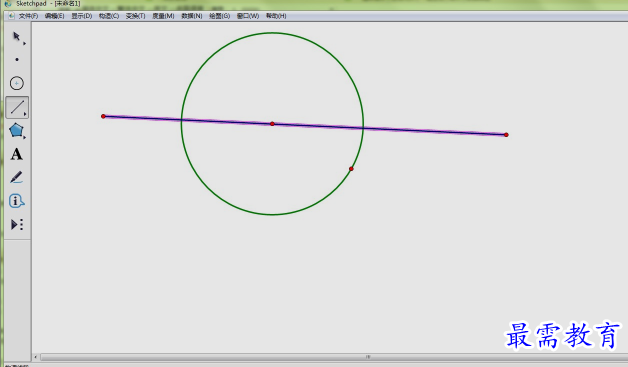The width and height of the screenshot is (628, 367).
Task: Open the 构造(C) Construct menu
Action: click(109, 16)
